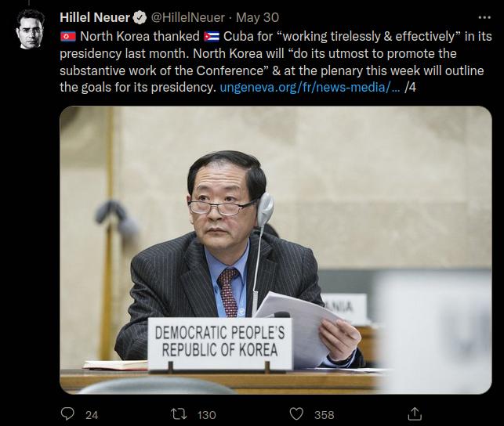The width and height of the screenshot is (504, 426).
Task: Open the three-dot more options menu
Action: click(484, 17)
